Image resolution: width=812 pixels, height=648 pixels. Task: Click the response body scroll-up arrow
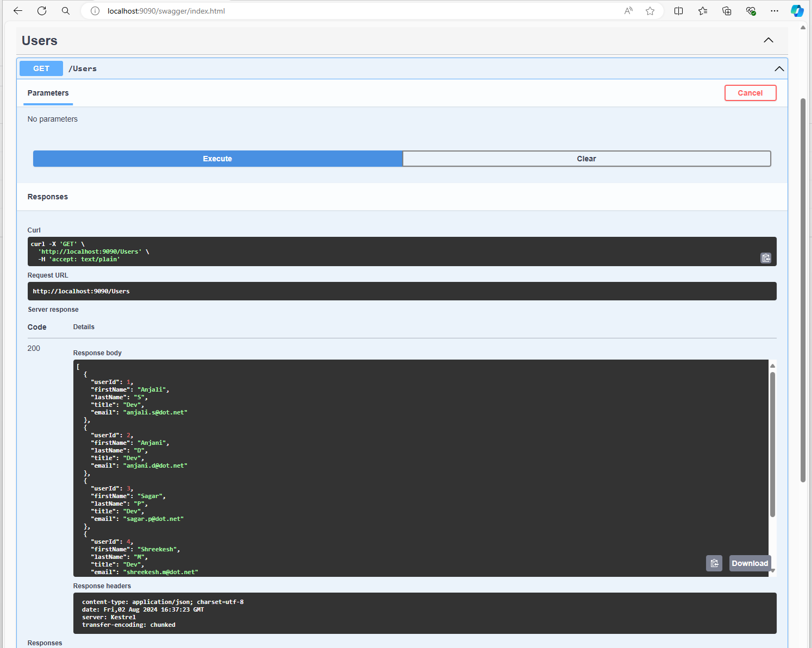772,366
